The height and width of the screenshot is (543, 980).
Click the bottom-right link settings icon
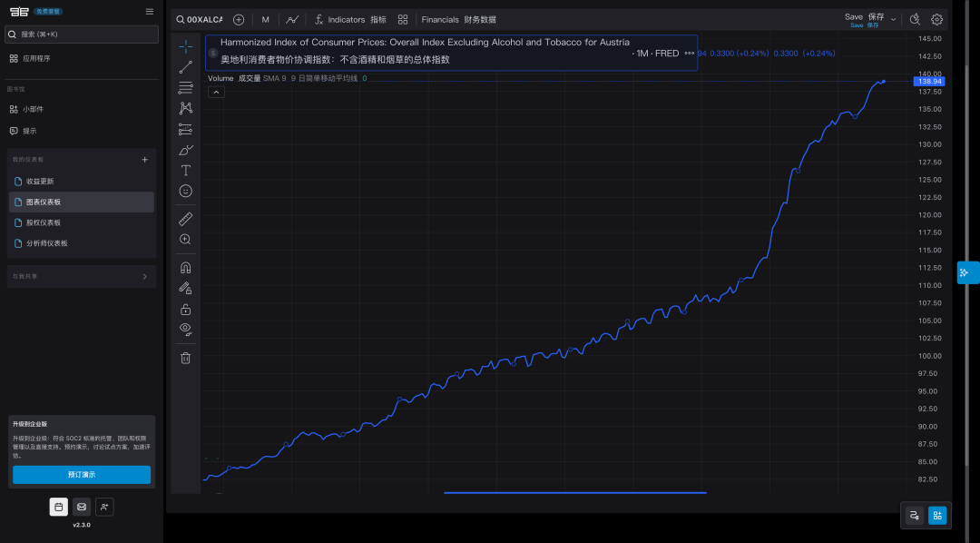point(915,516)
